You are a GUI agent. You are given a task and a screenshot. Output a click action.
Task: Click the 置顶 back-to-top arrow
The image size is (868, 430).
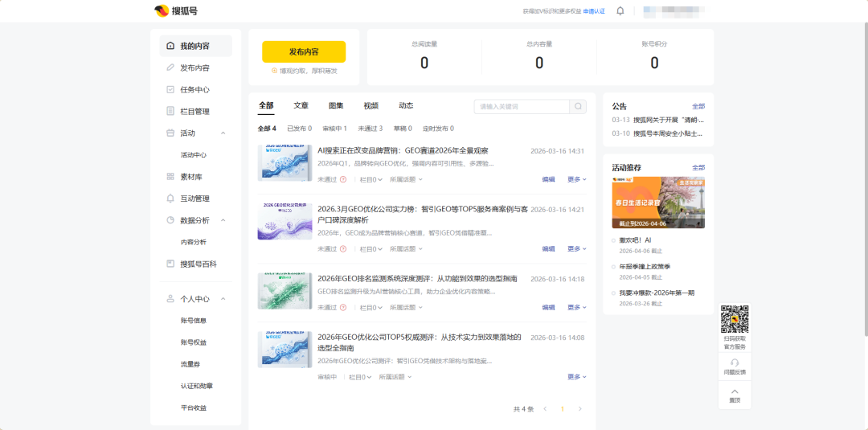735,391
